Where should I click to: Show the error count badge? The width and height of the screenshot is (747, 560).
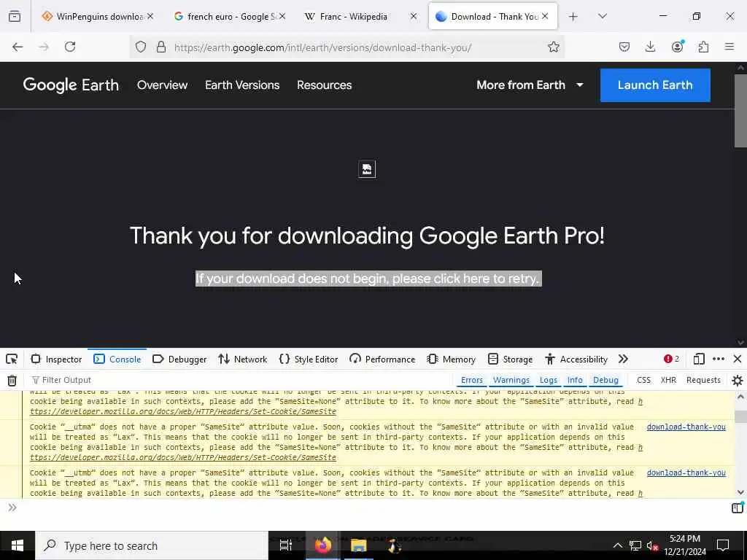[671, 359]
